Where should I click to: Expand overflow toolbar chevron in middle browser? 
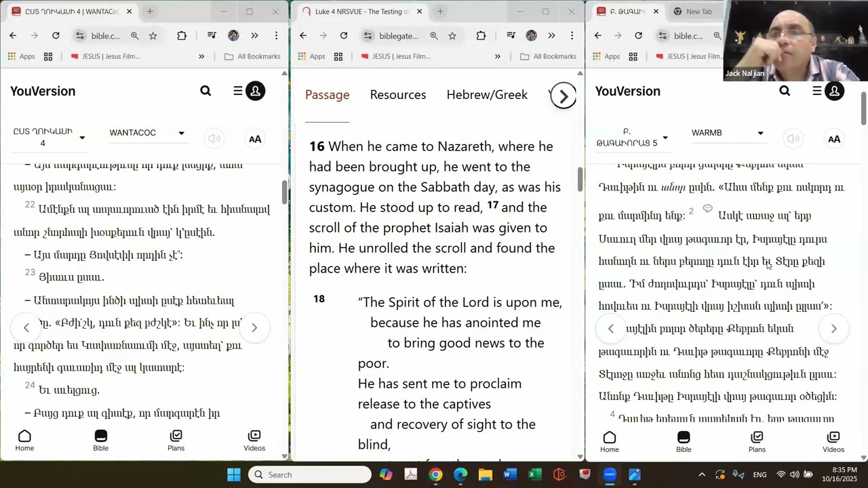pos(551,36)
